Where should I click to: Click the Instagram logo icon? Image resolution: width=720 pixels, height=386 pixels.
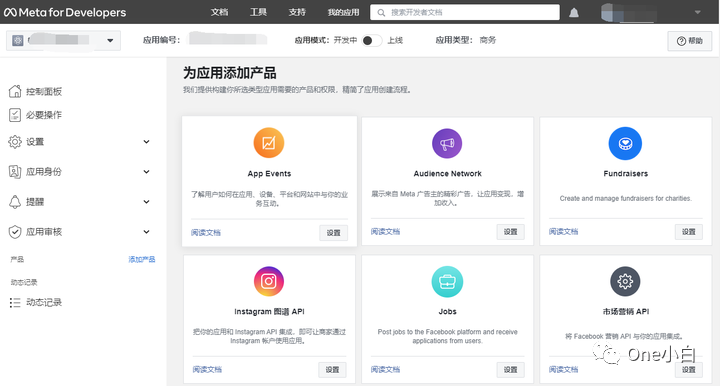pyautogui.click(x=269, y=281)
